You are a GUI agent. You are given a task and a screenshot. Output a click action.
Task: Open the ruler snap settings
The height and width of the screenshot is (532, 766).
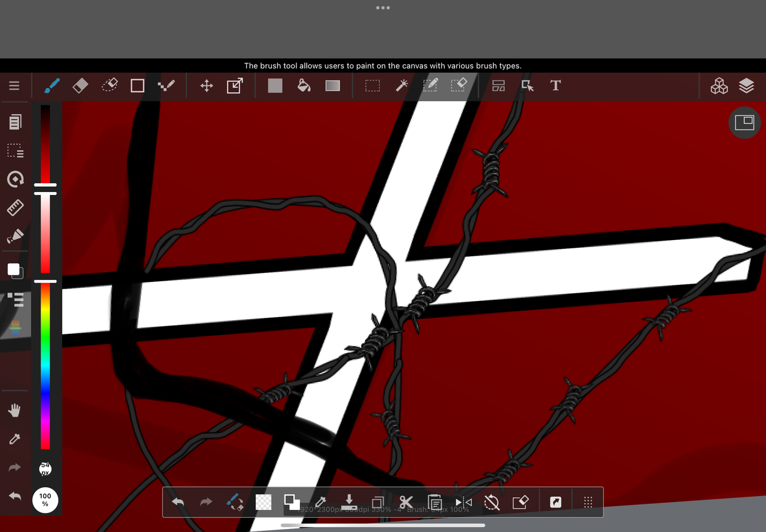[x=15, y=208]
